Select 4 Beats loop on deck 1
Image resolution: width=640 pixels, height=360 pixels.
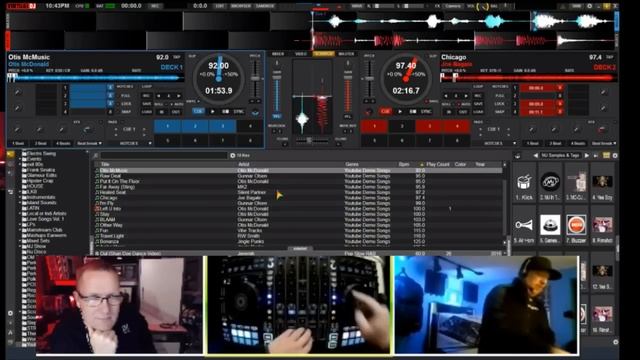(x=63, y=144)
